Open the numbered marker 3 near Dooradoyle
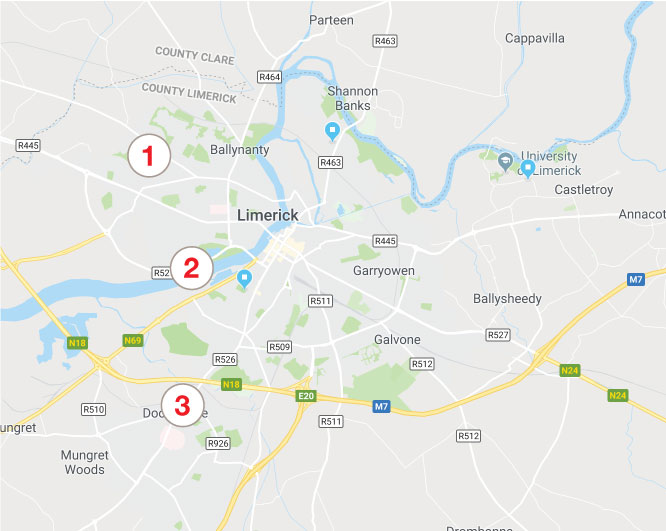 pyautogui.click(x=183, y=405)
